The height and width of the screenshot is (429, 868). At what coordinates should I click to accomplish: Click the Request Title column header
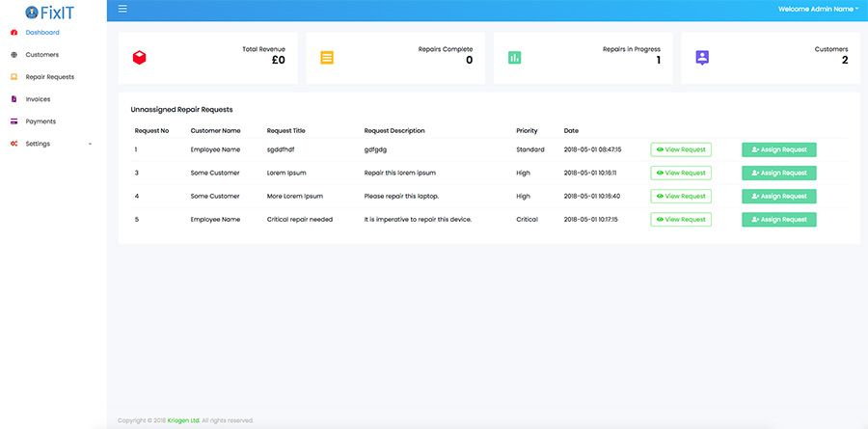tap(285, 131)
